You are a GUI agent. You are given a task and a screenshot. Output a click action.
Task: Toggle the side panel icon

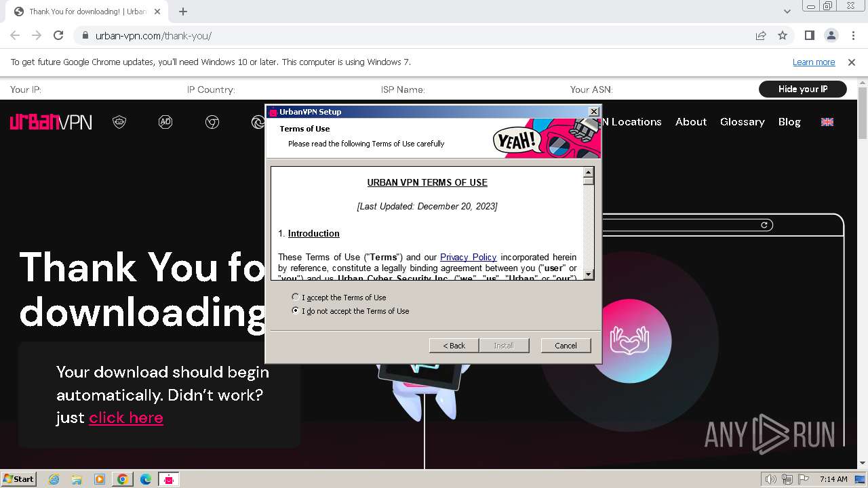[x=809, y=36]
